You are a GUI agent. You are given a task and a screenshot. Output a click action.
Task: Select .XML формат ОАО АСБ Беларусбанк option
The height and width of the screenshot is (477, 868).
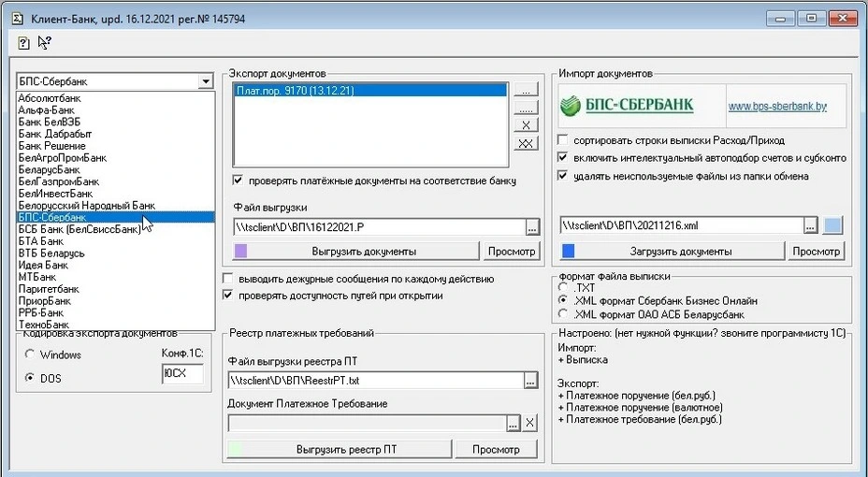pyautogui.click(x=562, y=313)
